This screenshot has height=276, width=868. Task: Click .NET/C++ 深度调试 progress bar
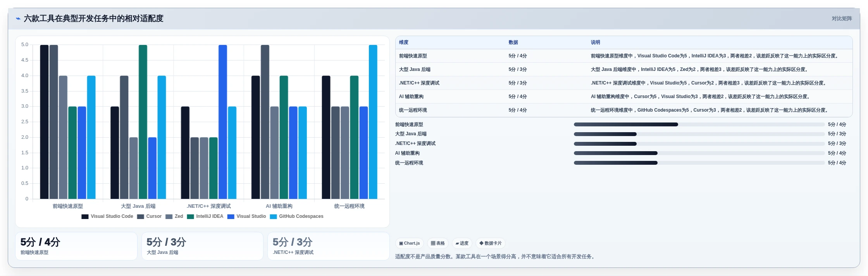click(x=699, y=144)
